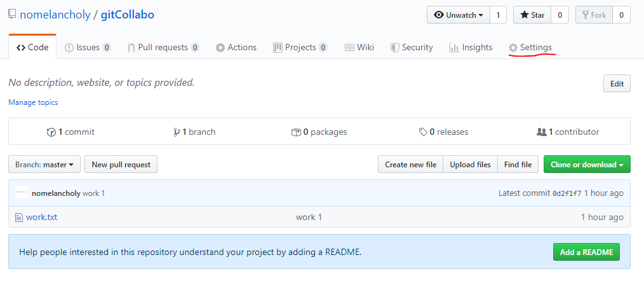The image size is (644, 283).
Task: Click the contributors people icon
Action: coord(541,132)
